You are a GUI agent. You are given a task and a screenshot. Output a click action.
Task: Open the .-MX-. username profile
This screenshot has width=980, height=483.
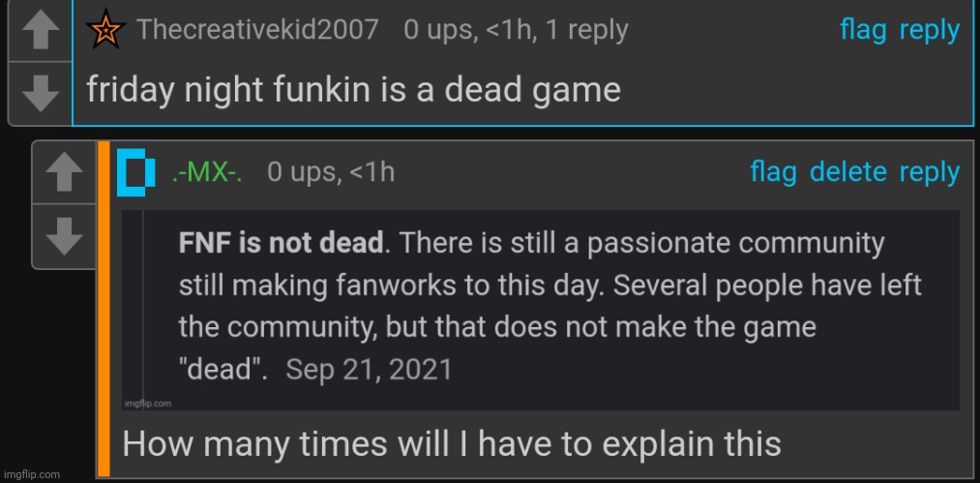point(206,173)
